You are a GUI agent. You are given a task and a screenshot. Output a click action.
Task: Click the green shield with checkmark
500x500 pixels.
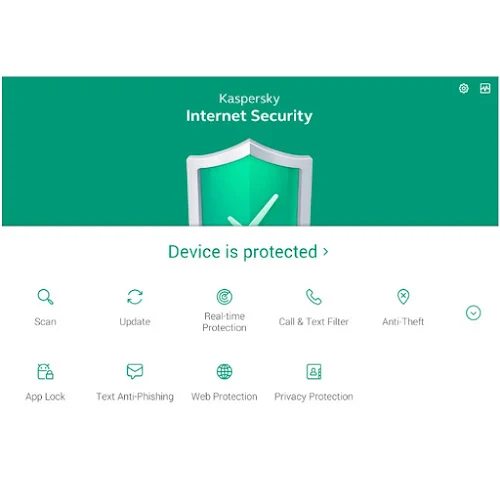(x=249, y=183)
